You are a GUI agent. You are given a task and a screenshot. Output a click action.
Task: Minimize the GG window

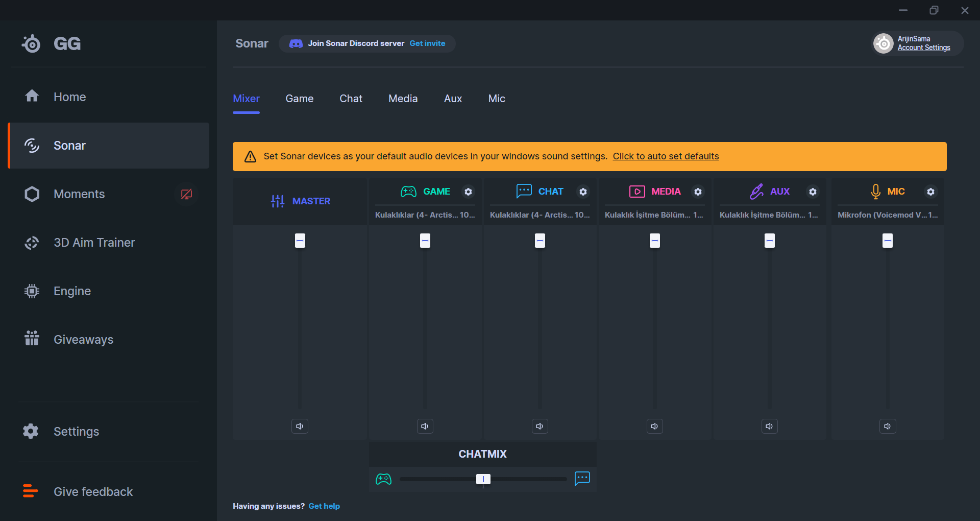[x=903, y=10]
